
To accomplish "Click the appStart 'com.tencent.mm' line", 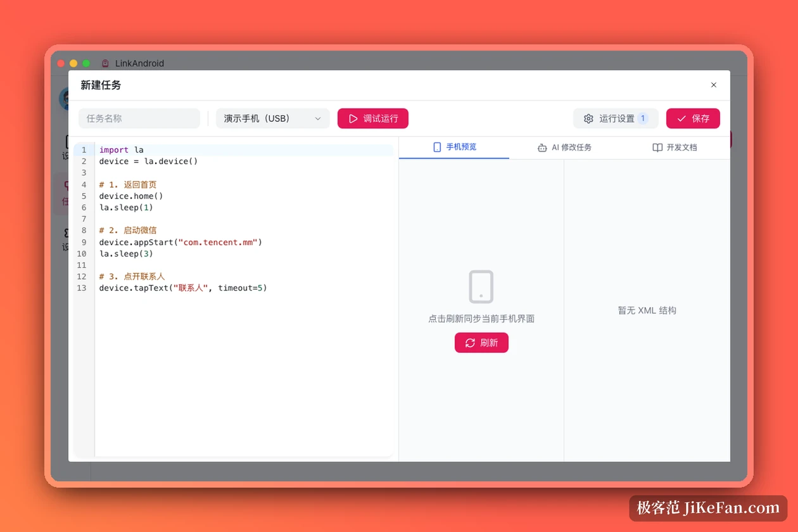I will [180, 242].
